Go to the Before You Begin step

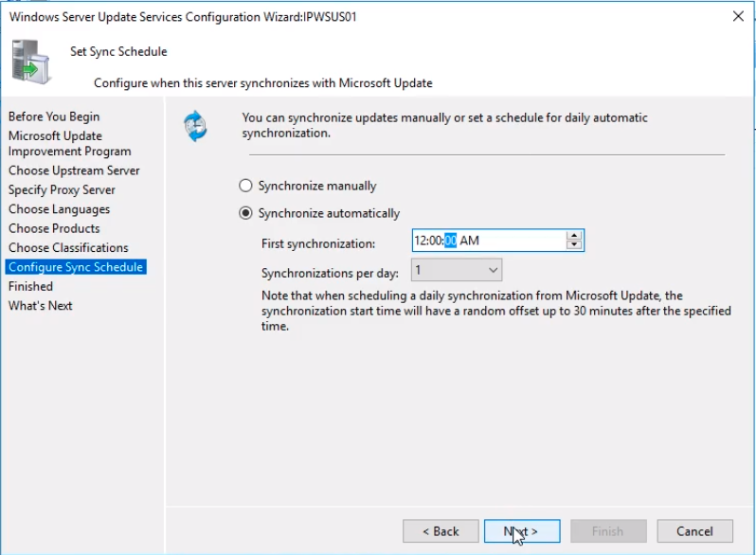point(54,116)
